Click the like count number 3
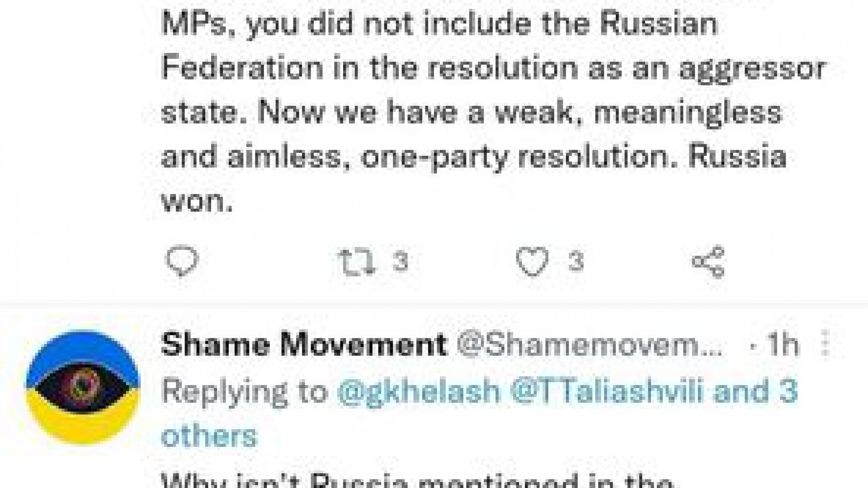Viewport: 868px width, 488px height. click(x=576, y=261)
